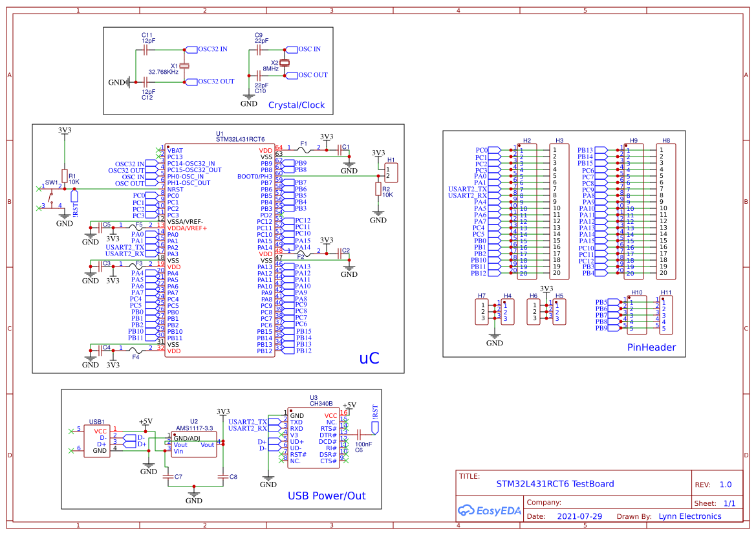Viewport: 756px width, 535px height.
Task: Select the F3 fuse symbol
Action: pos(136,267)
